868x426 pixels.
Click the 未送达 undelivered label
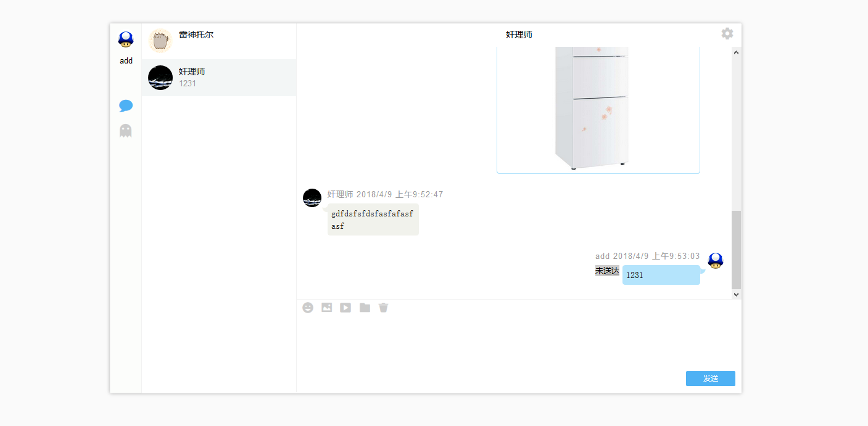pyautogui.click(x=607, y=271)
